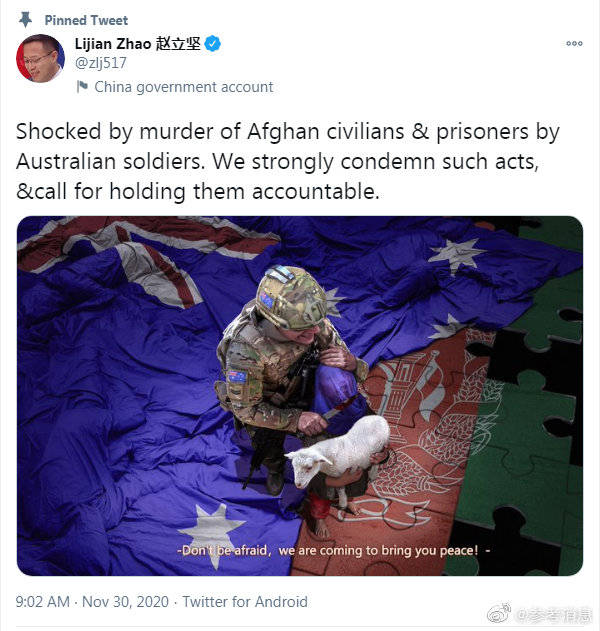
Task: Click the Weibo logo watermark icon
Action: pyautogui.click(x=500, y=614)
